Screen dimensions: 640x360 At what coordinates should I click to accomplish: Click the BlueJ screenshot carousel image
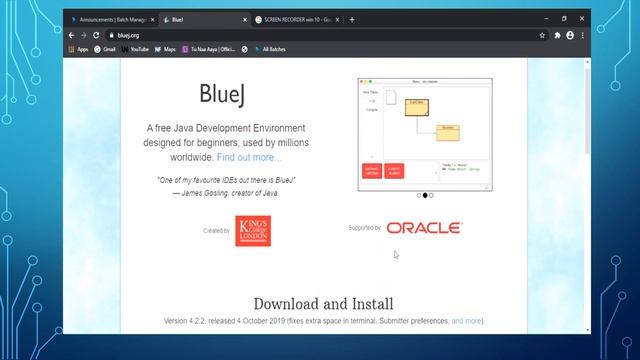pos(425,135)
